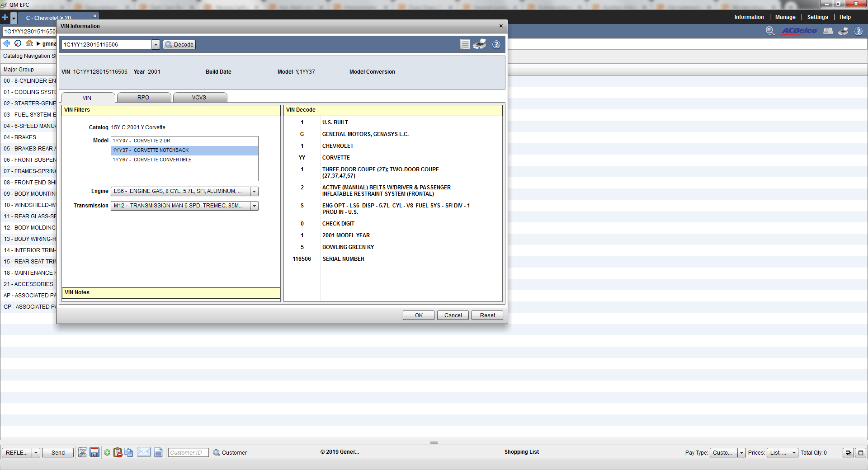Open the VIN number combo dropdown
This screenshot has width=868, height=470.
pyautogui.click(x=156, y=44)
